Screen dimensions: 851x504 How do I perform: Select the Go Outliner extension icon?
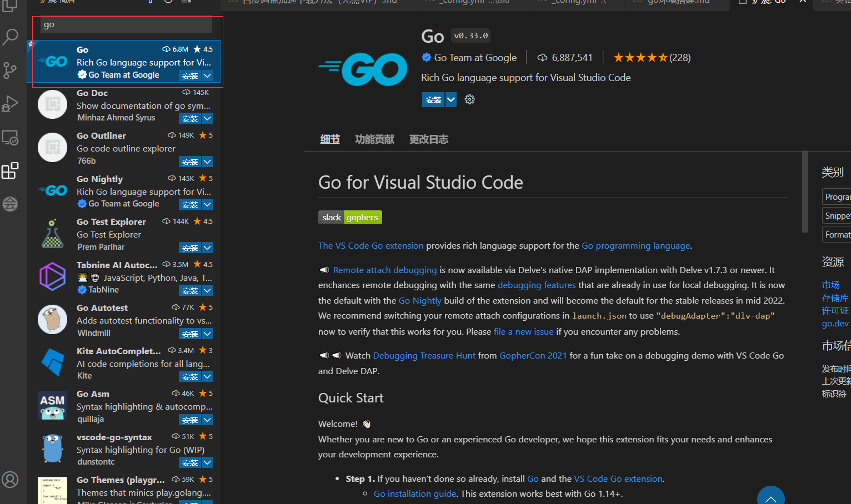[x=52, y=147]
